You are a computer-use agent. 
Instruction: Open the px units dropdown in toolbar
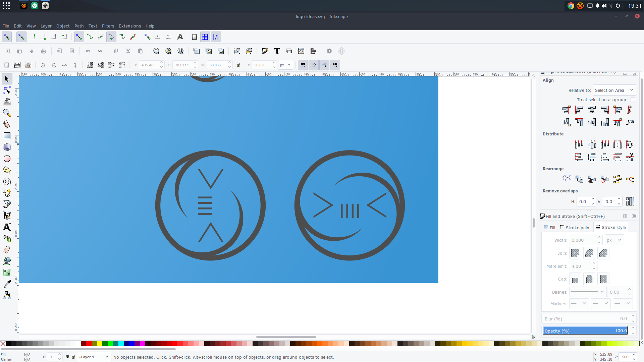pyautogui.click(x=285, y=65)
